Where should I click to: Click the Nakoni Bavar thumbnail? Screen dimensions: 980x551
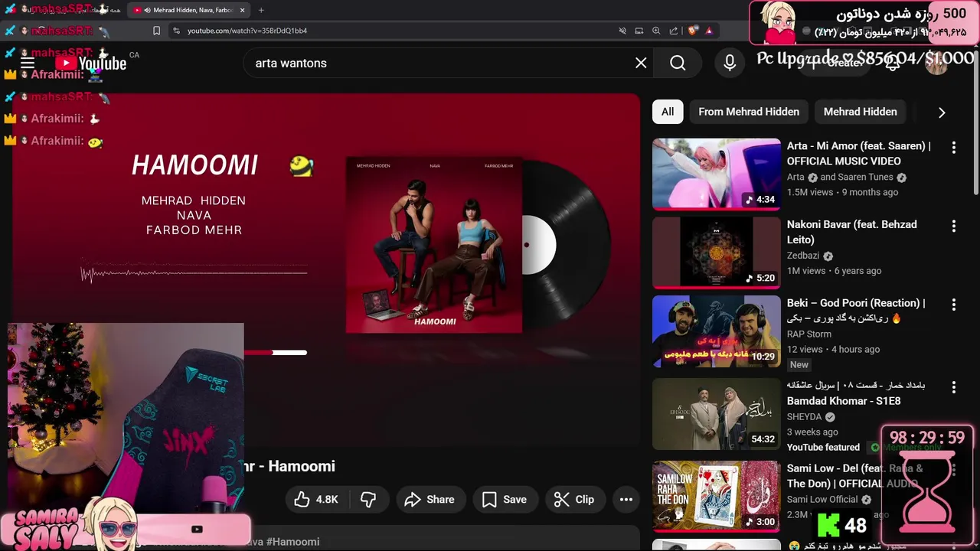[717, 253]
